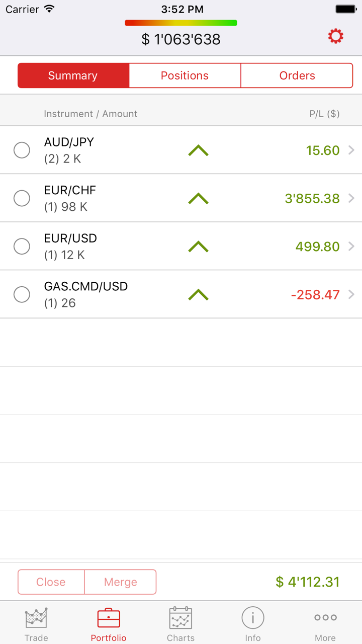
Task: Tap the red-to-green margin level bar
Action: click(x=180, y=23)
